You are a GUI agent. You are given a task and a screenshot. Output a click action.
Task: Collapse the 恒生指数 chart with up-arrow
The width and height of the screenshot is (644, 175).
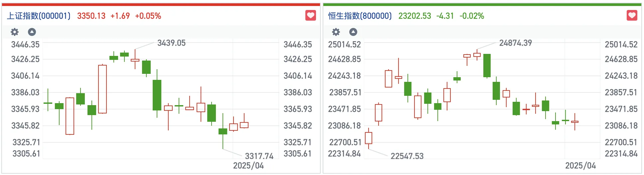pos(353,32)
